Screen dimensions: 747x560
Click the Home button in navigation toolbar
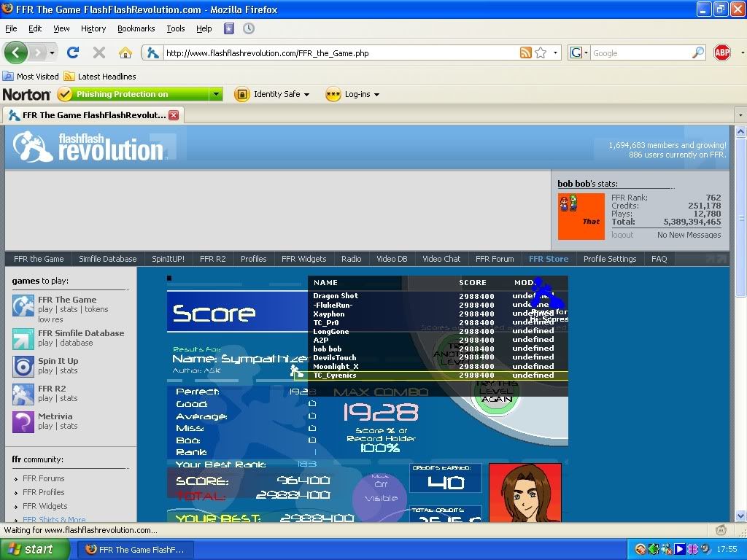pos(125,52)
